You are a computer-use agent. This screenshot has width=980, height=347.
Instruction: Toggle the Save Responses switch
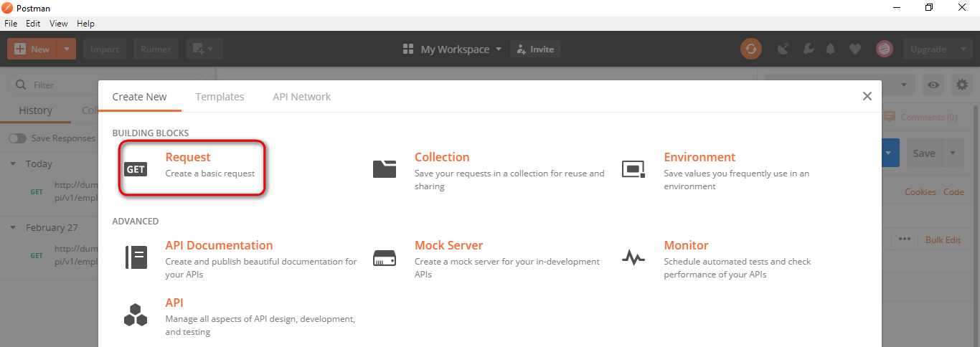click(17, 138)
